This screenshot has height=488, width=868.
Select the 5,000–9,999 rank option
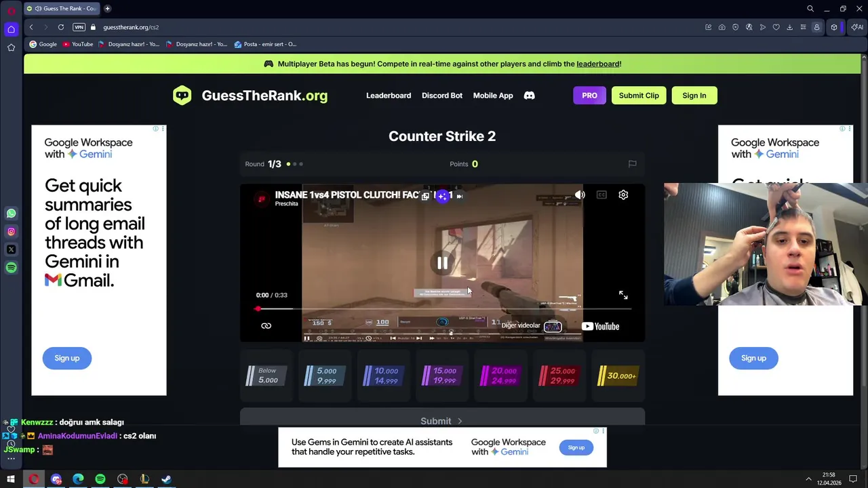(x=325, y=375)
